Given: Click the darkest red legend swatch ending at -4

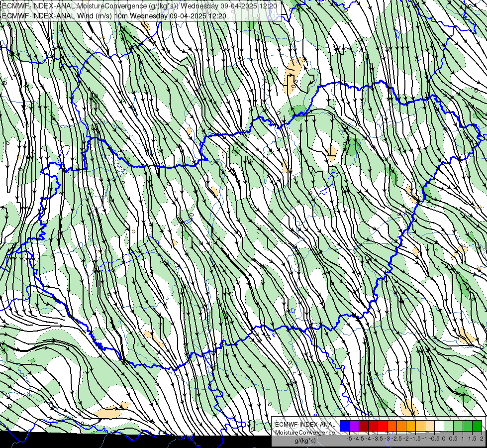Looking at the screenshot, I should [364, 426].
